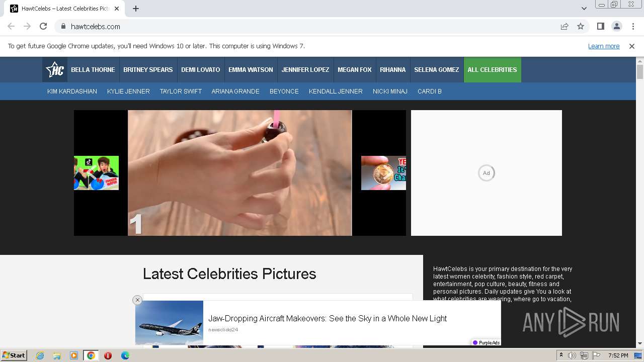Open File Explorer from taskbar
The image size is (644, 362).
click(x=57, y=355)
